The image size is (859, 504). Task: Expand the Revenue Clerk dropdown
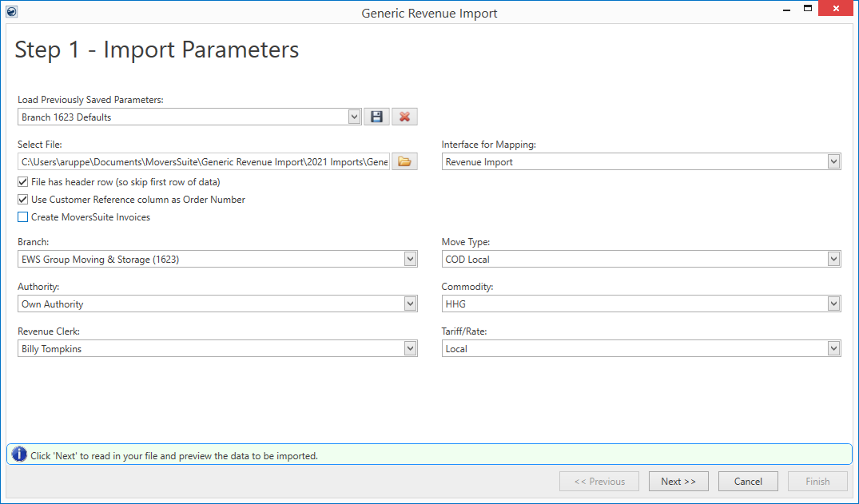410,349
